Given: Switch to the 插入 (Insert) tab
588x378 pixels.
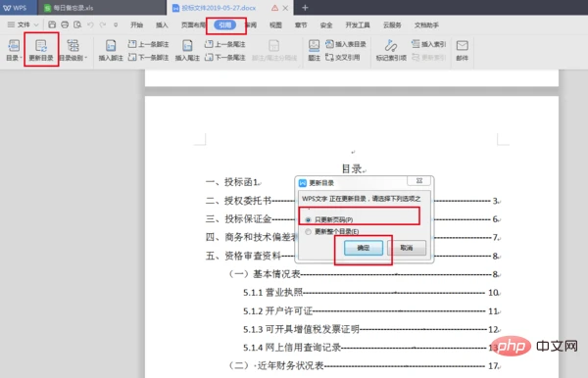Looking at the screenshot, I should click(162, 25).
